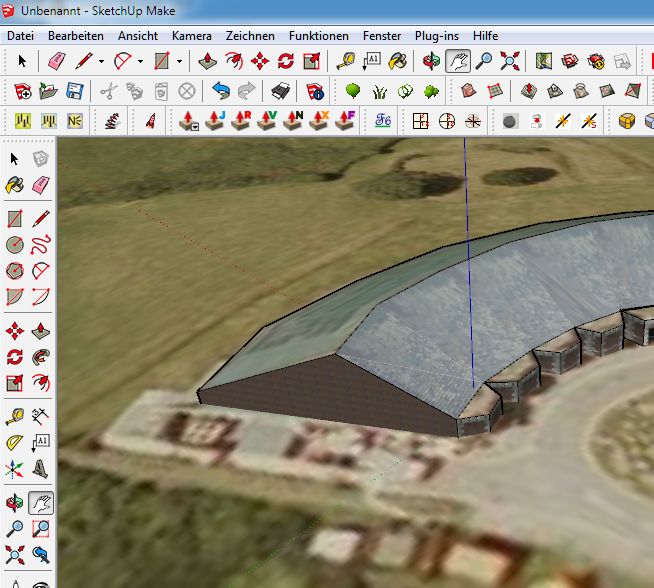Open the Plug-ins menu
Viewport: 654px width, 588px height.
point(436,35)
